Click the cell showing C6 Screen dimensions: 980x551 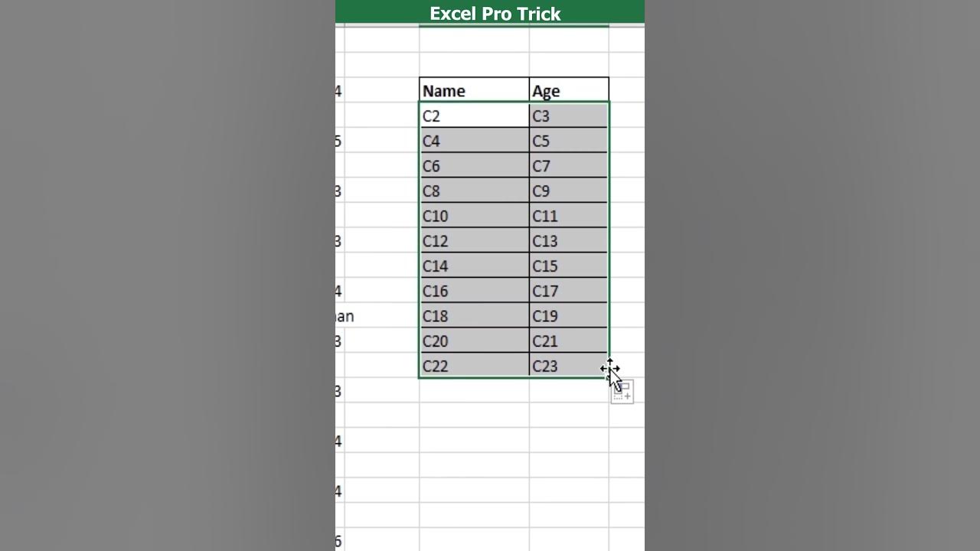point(474,166)
